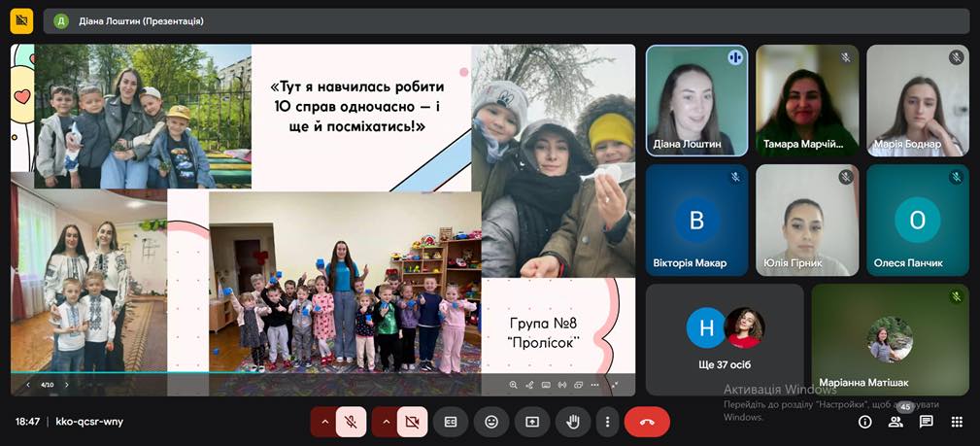Viewport: 980px width, 446px height.
Task: Click the present screen icon
Action: 532,422
